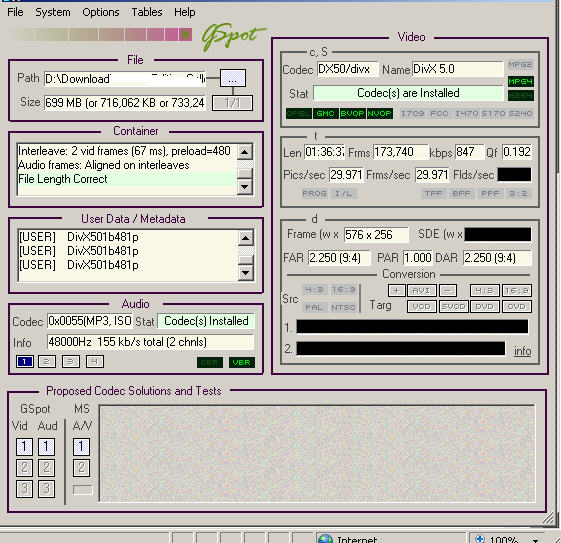Click the pink gradient color bar
The image size is (561, 543).
[103, 35]
